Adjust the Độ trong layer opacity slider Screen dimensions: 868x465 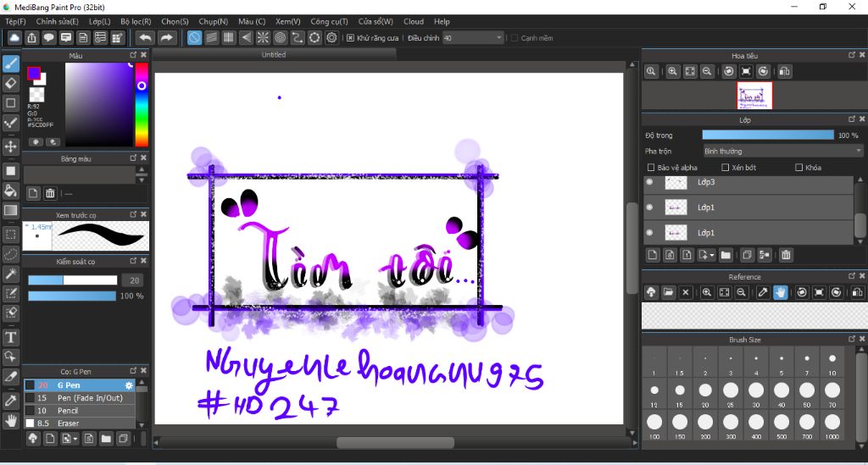point(768,135)
